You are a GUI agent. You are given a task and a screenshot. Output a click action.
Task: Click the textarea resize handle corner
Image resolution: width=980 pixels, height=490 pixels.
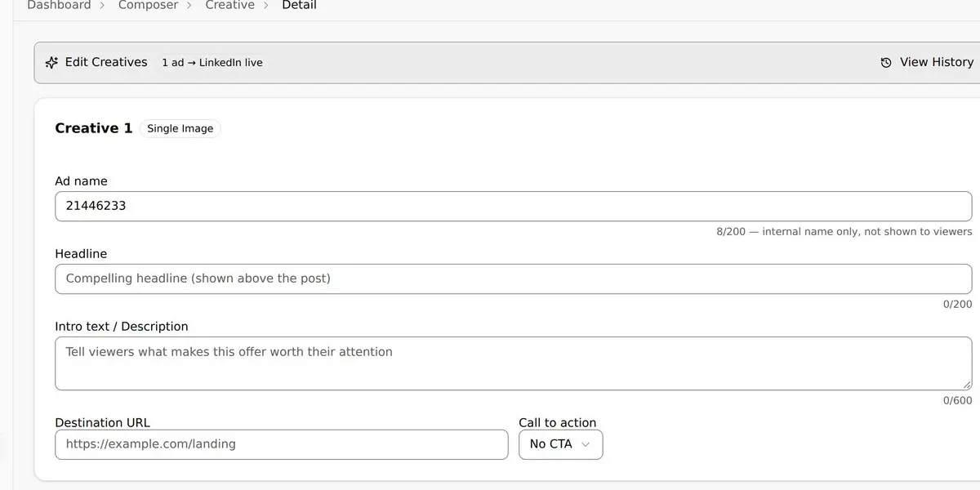click(967, 385)
